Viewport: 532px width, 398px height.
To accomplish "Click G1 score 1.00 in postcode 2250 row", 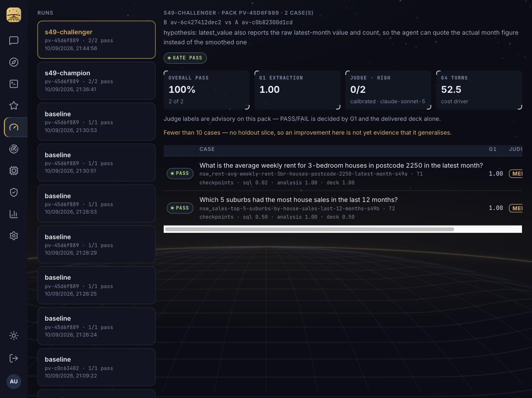I will [x=496, y=173].
